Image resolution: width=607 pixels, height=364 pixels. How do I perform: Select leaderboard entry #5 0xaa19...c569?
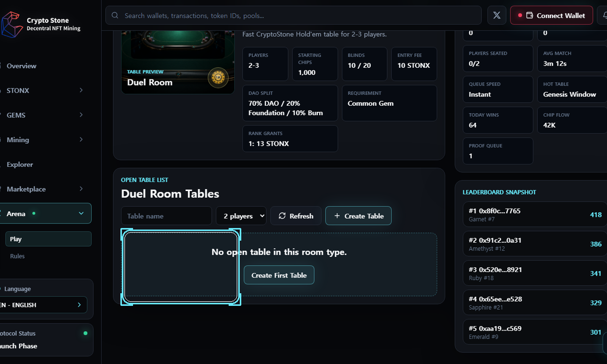(x=535, y=332)
